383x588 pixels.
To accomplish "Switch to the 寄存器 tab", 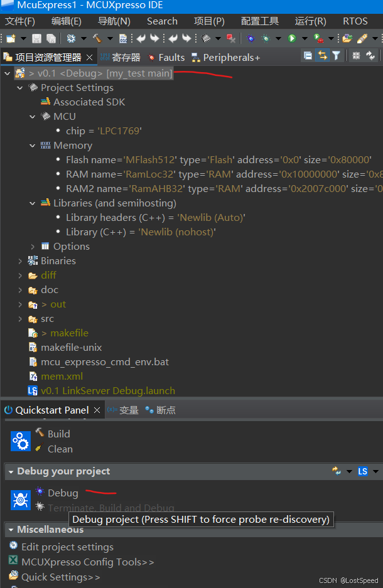I will pyautogui.click(x=121, y=57).
